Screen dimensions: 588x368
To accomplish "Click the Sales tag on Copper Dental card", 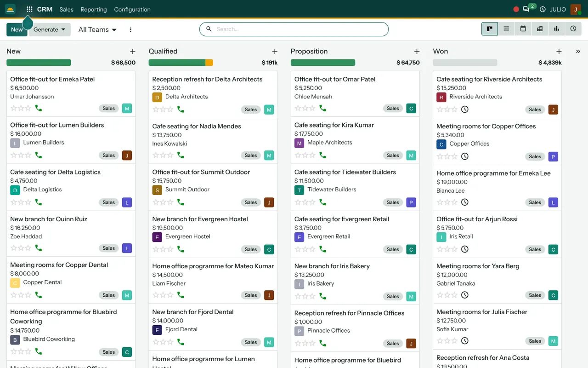I will [109, 295].
